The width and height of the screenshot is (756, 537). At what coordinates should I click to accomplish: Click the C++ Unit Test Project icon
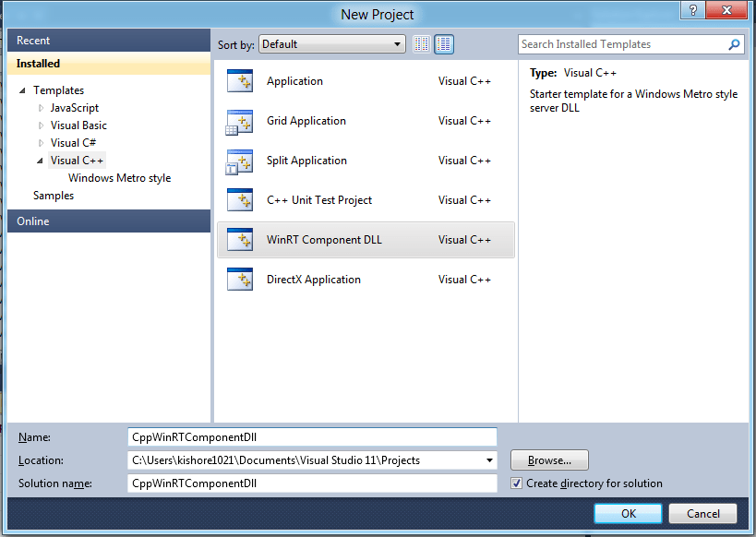click(240, 200)
